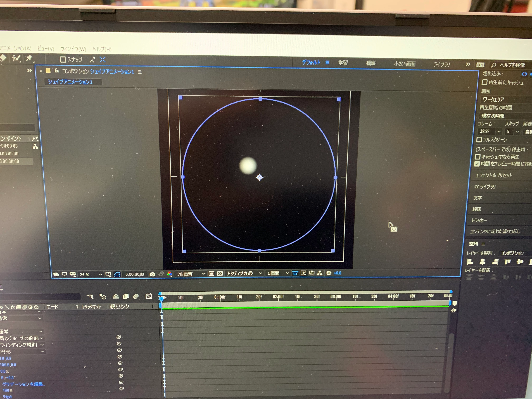Toggle mask and shape path visibility
Image resolution: width=532 pixels, height=399 pixels.
(117, 274)
